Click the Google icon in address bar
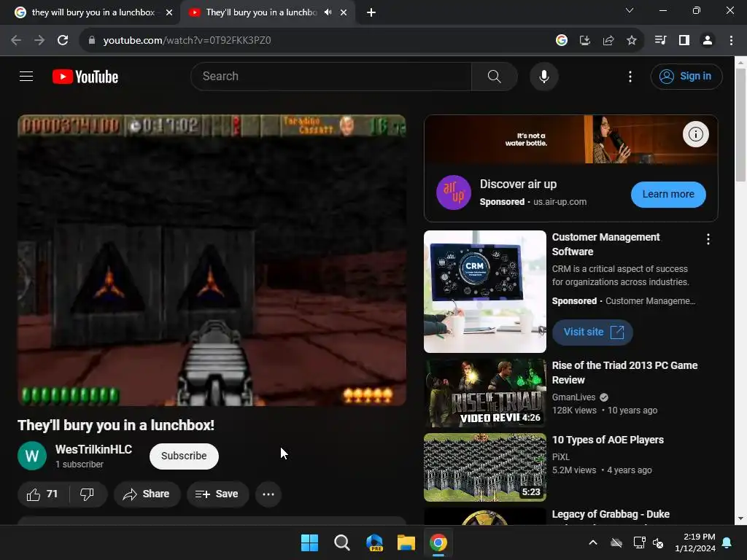Screen dimensions: 747x560 pyautogui.click(x=562, y=40)
